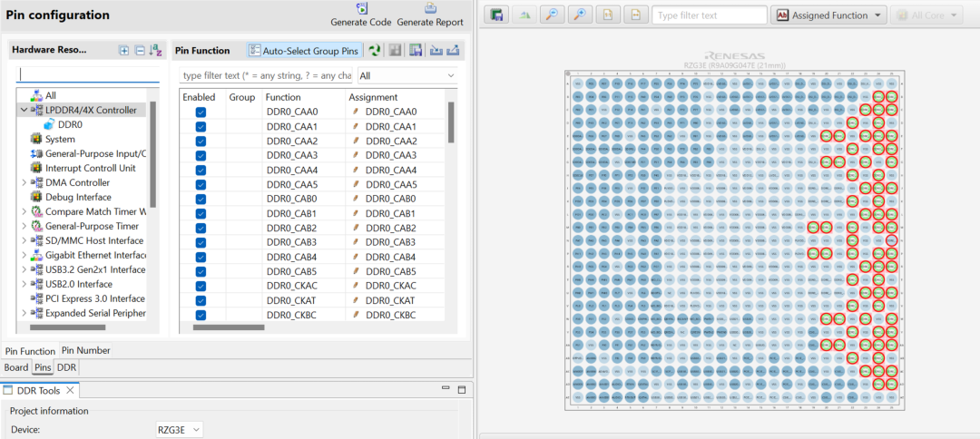
Task: Click the Generate Report icon
Action: pos(430,9)
